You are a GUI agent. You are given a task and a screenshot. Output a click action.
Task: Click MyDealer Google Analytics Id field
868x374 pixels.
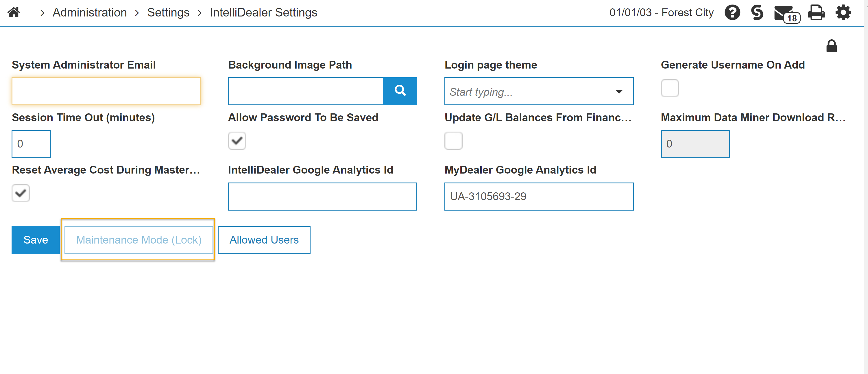coord(539,196)
